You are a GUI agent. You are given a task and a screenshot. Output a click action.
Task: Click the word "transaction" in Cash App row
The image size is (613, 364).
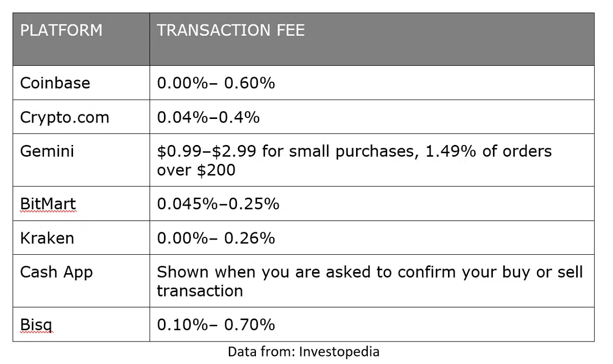coord(199,291)
